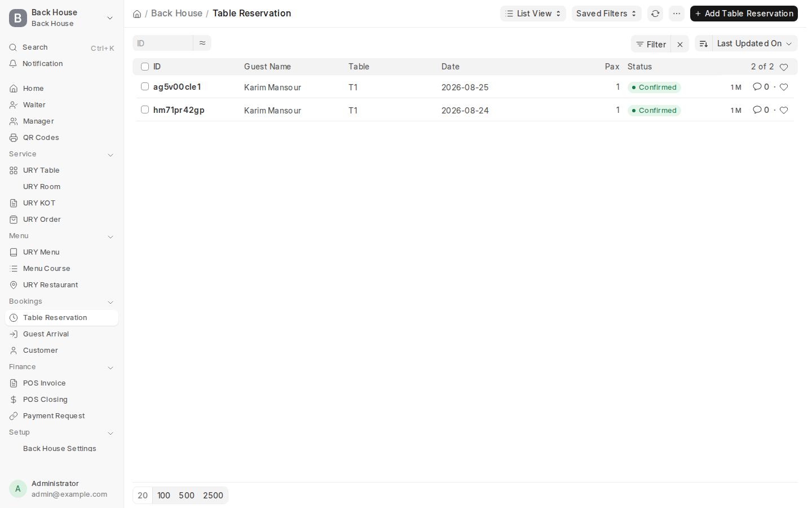Click Confirmed status of hm71pr42gp row
The image size is (812, 508).
point(654,111)
